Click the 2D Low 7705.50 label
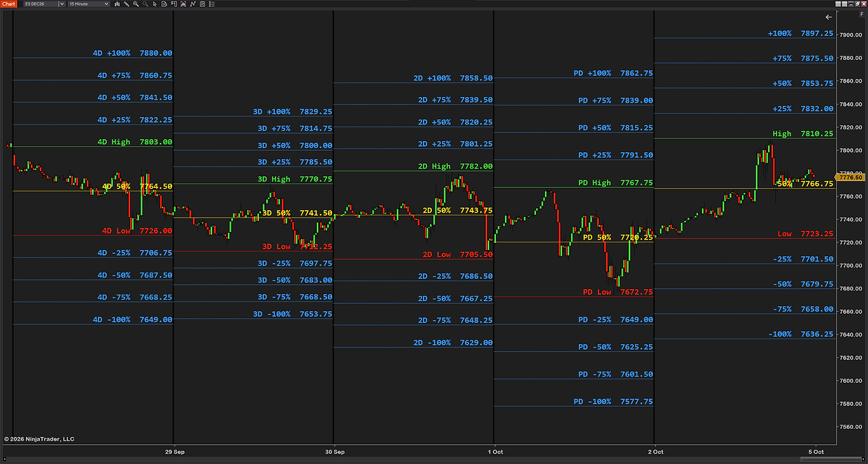This screenshot has width=868, height=464. tap(457, 255)
